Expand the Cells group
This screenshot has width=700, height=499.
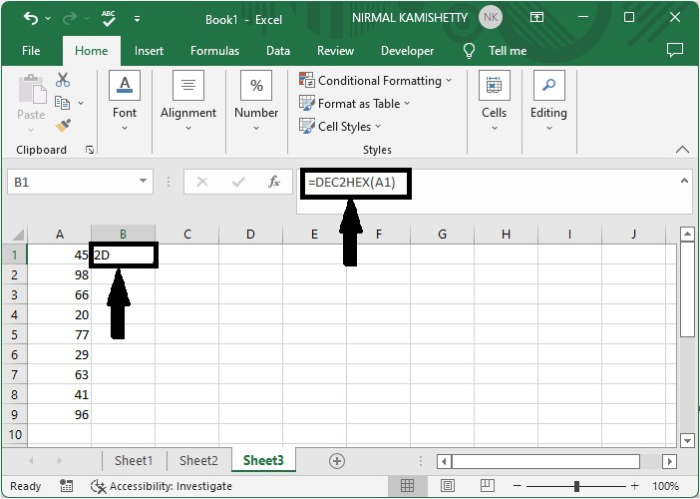pyautogui.click(x=494, y=102)
